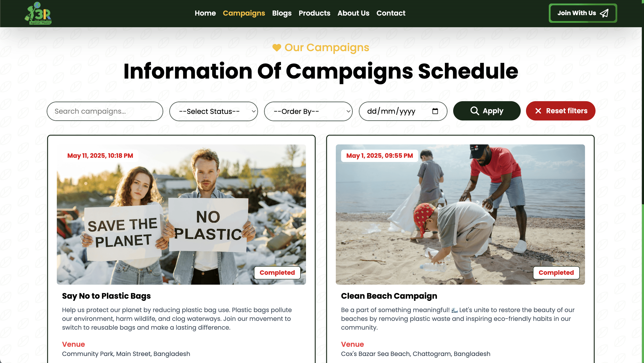This screenshot has height=363, width=644.
Task: Open the Clean Beach Campaign title link
Action: point(389,296)
